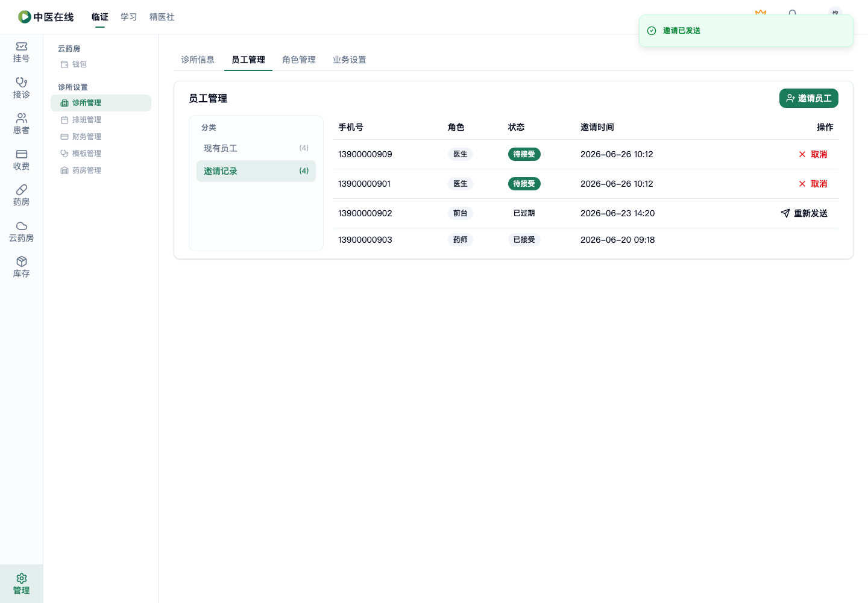Click phone number 13900000909
Image resolution: width=868 pixels, height=603 pixels.
point(365,154)
